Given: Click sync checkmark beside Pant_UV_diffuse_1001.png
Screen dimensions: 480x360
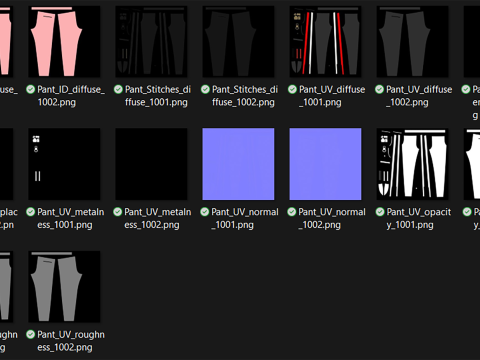Looking at the screenshot, I should (292, 89).
